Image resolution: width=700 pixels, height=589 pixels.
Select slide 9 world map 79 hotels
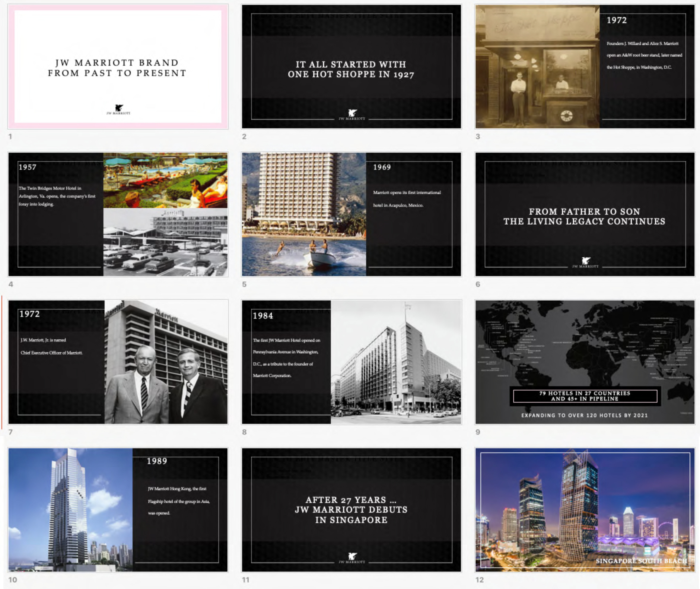(x=585, y=362)
